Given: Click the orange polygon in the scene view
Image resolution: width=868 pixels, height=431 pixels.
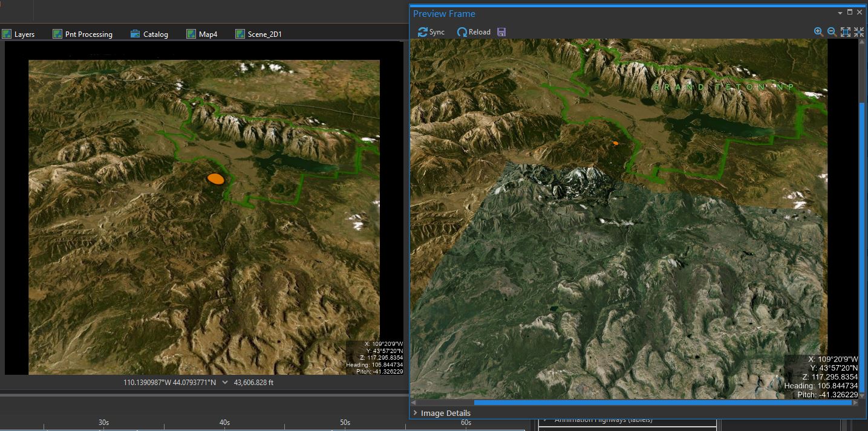Looking at the screenshot, I should tap(216, 178).
